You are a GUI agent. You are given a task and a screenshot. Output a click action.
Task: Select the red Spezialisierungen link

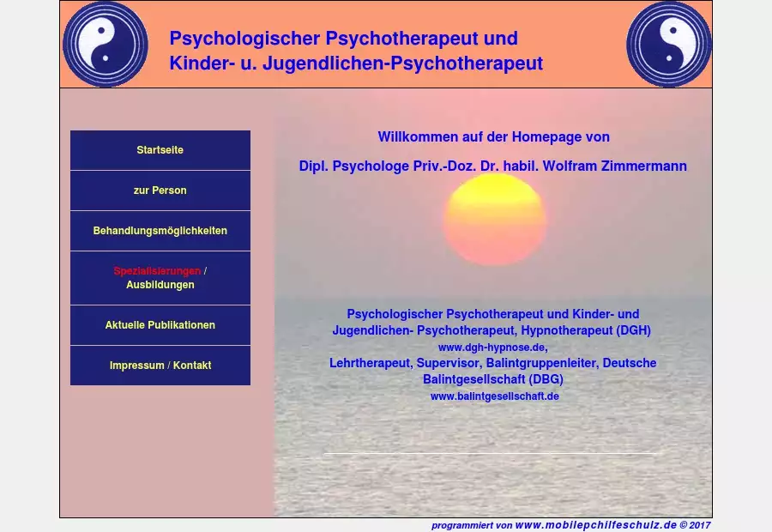point(157,271)
